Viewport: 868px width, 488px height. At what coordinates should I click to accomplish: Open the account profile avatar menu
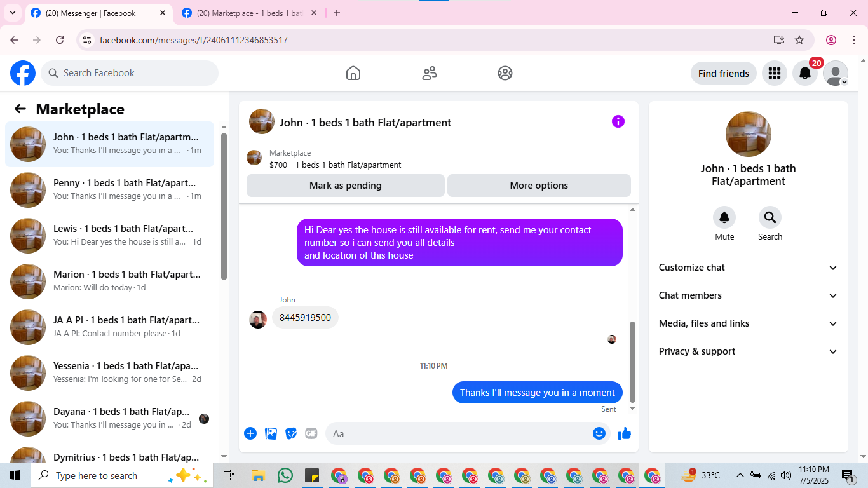[x=836, y=73]
